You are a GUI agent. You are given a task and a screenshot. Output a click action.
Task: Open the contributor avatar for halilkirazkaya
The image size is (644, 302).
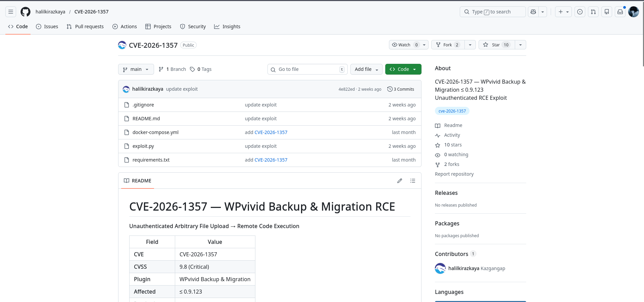[x=440, y=268]
